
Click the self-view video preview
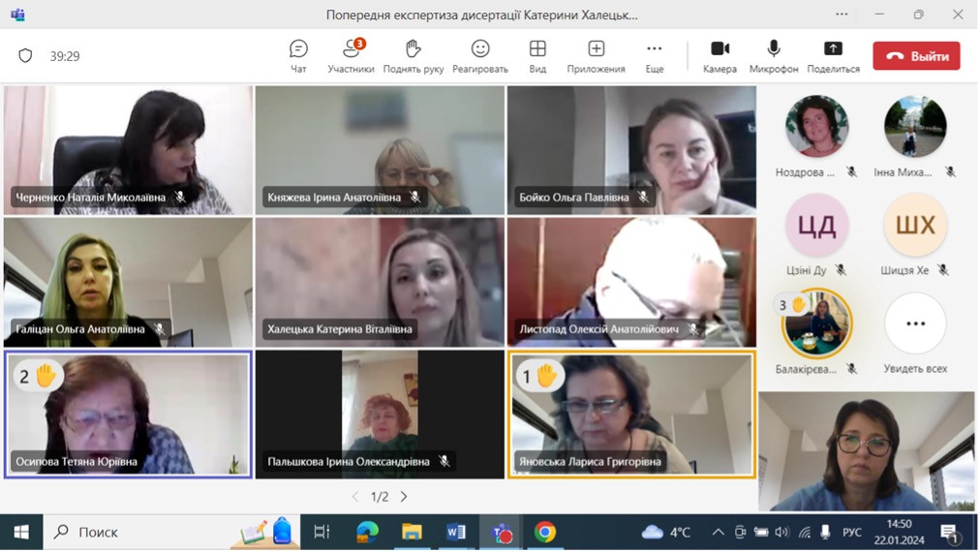(867, 451)
